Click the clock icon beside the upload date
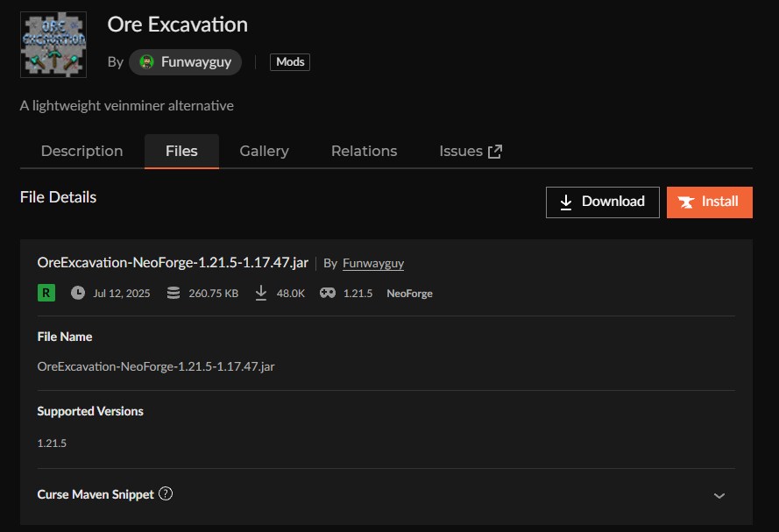 click(x=78, y=293)
